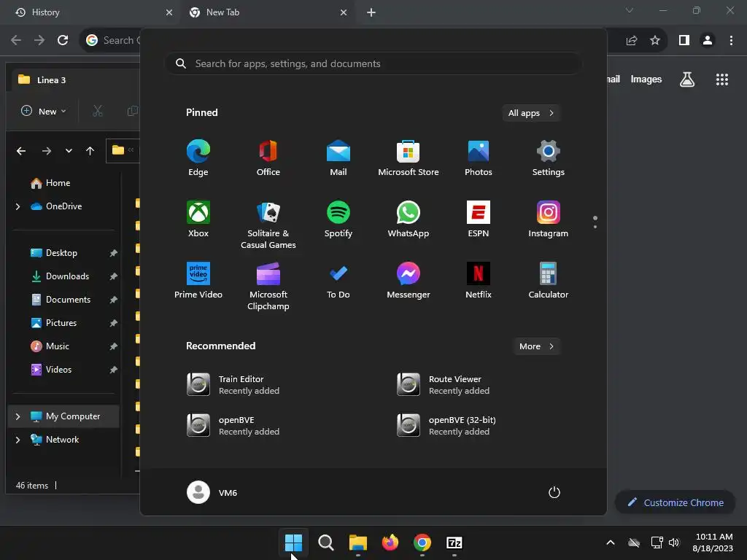This screenshot has height=560, width=747.
Task: Open the Google apps grid
Action: 722,79
